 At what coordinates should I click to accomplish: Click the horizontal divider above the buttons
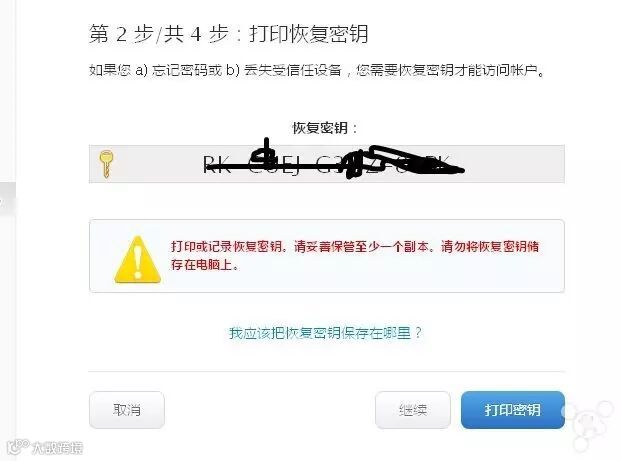click(x=326, y=372)
